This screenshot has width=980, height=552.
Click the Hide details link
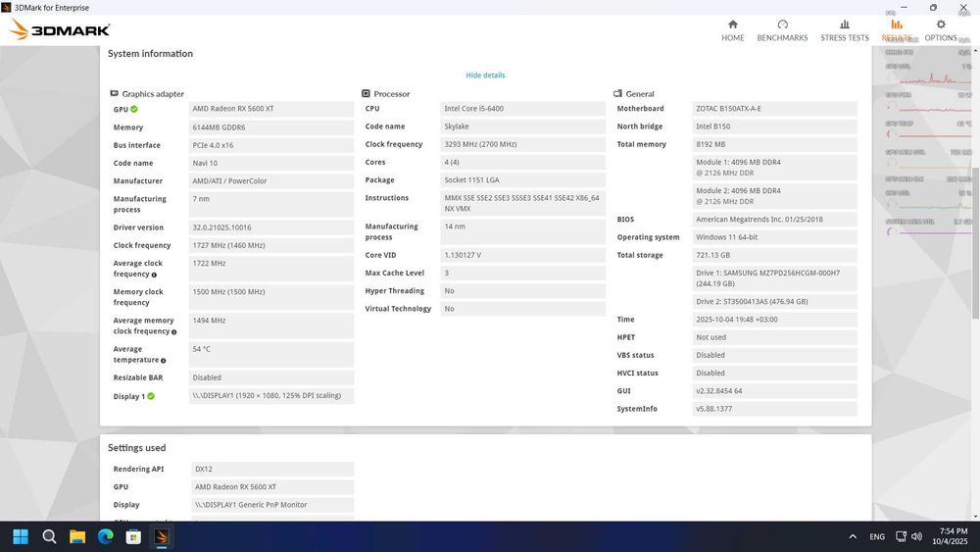click(485, 75)
